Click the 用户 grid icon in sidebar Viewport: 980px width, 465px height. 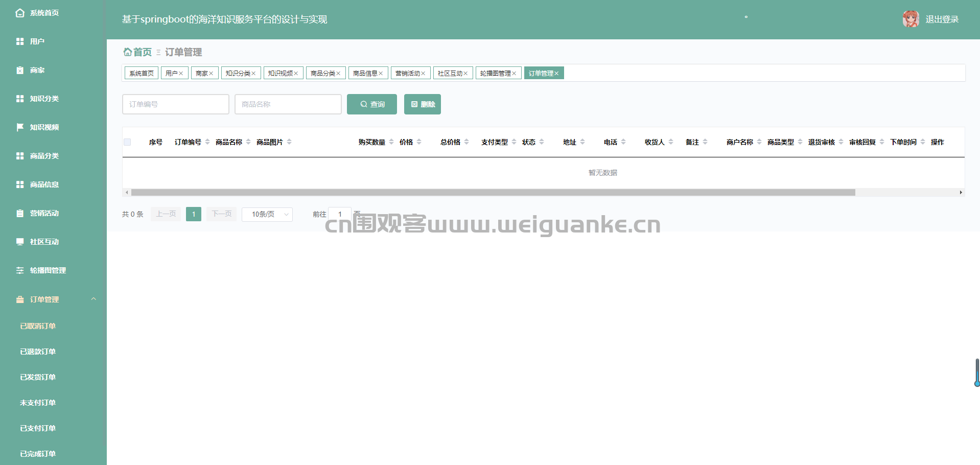point(20,41)
